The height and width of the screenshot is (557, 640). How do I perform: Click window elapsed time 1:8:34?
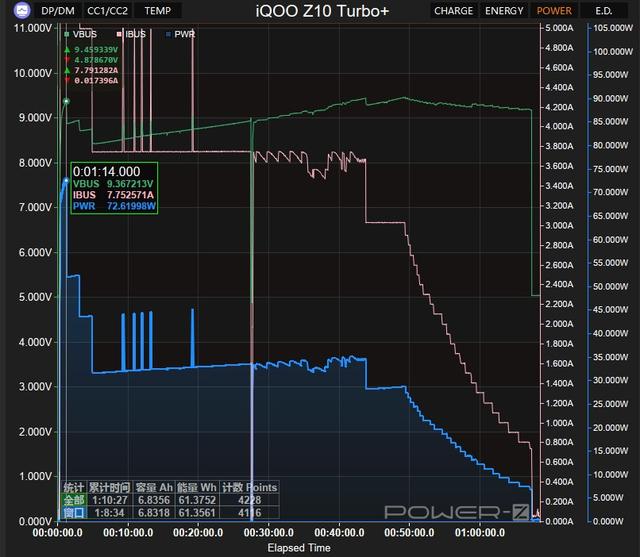(x=109, y=513)
